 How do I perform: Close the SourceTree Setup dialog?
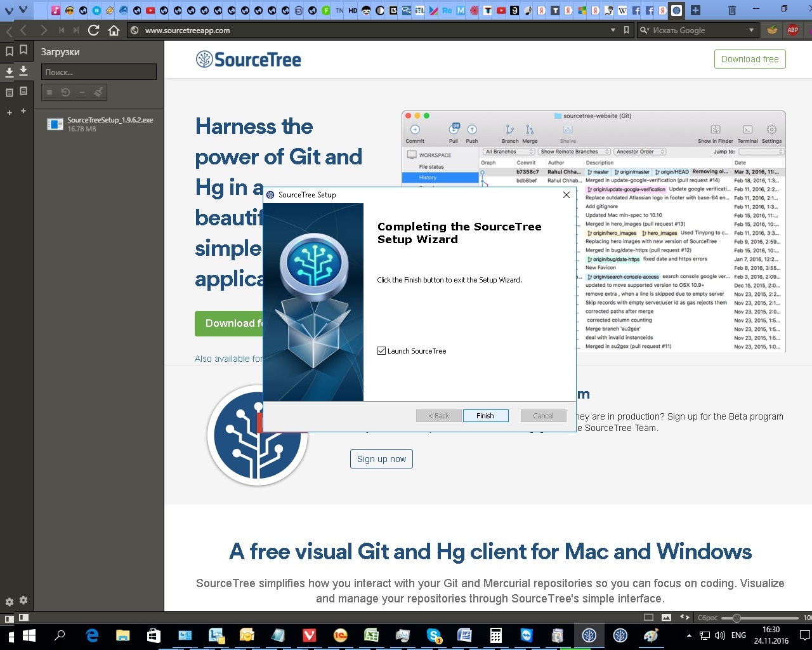click(x=566, y=195)
